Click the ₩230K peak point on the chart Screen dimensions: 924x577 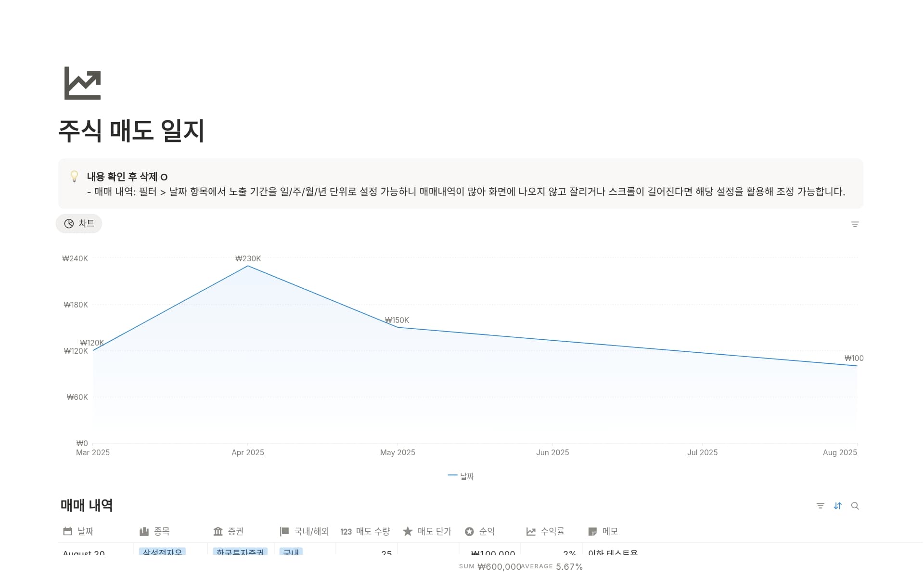248,265
